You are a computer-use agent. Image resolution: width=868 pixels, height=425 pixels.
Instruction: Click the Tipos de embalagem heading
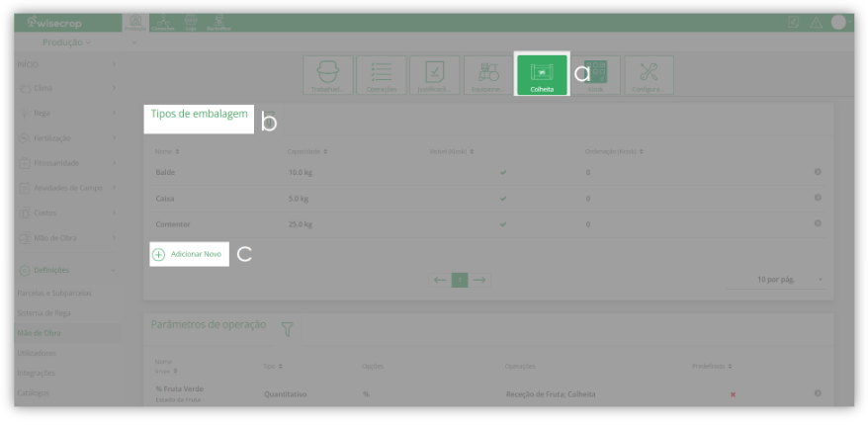coord(200,114)
